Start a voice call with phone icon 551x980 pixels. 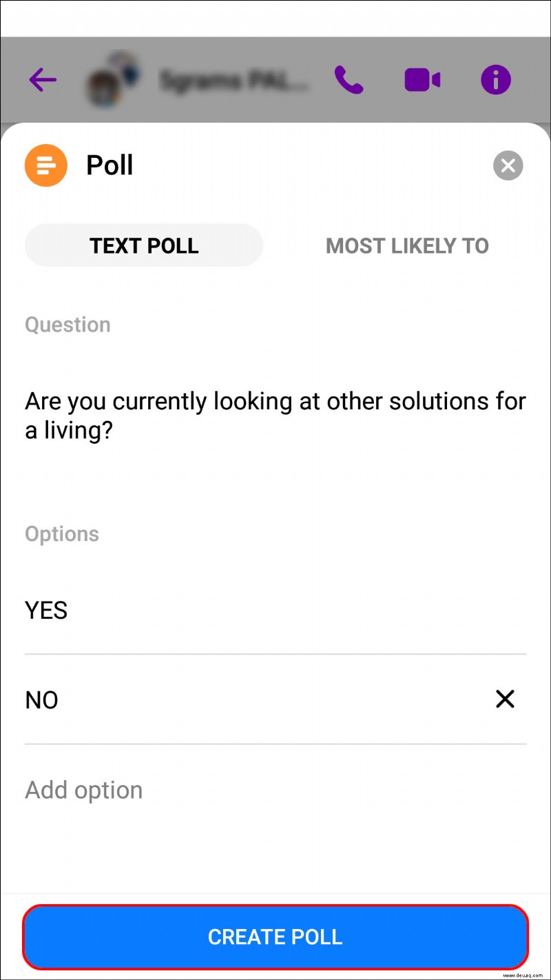[x=349, y=81]
